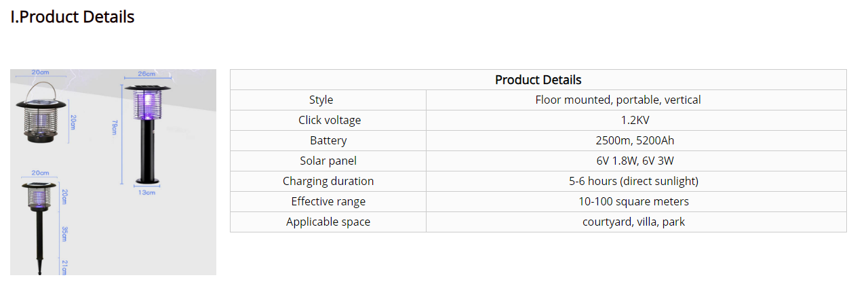Click the "Effective range" row label
The image size is (868, 286).
(328, 202)
